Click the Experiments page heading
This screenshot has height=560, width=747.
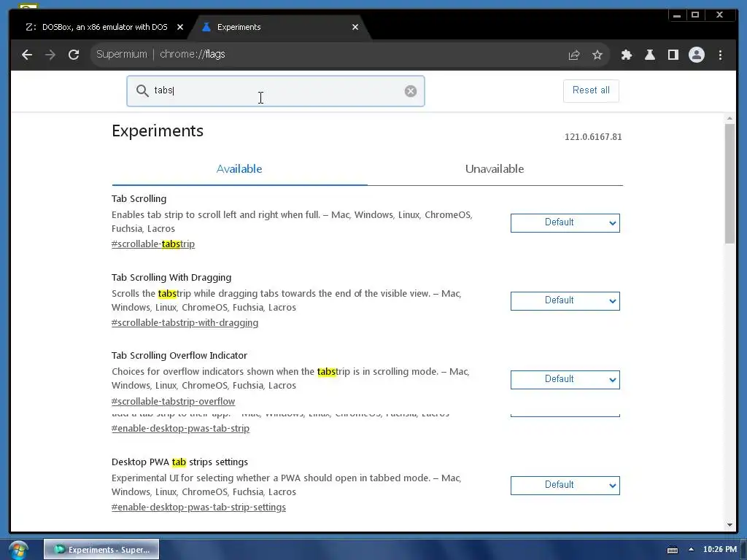(x=158, y=131)
